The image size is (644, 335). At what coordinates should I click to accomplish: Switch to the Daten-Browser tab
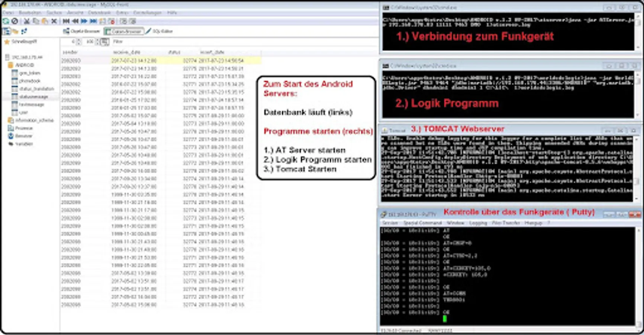tap(124, 31)
